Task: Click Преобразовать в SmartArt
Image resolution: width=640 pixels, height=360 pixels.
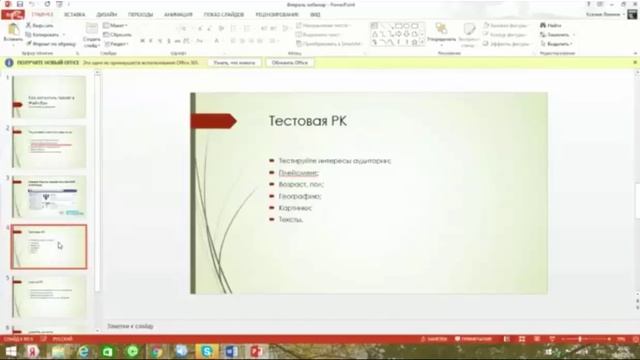Action: (x=330, y=44)
